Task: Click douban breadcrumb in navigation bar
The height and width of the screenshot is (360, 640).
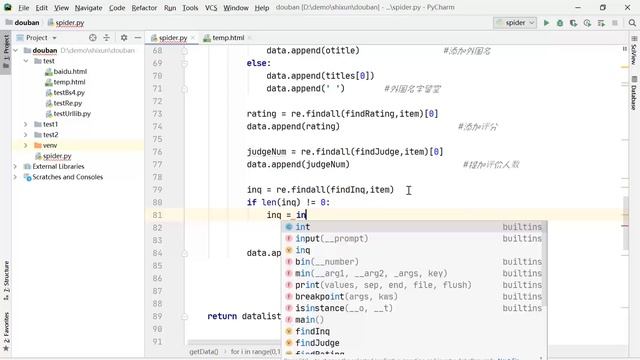Action: click(22, 23)
